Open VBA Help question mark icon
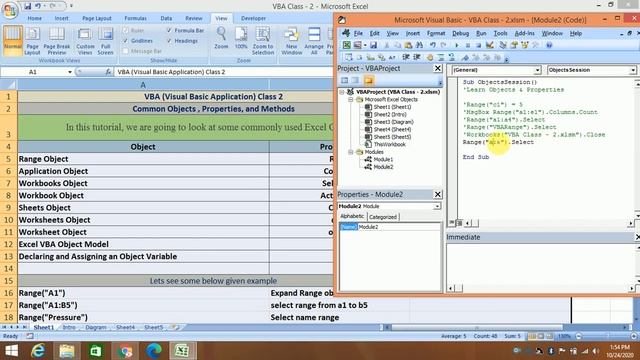640x360 pixels. coord(549,45)
